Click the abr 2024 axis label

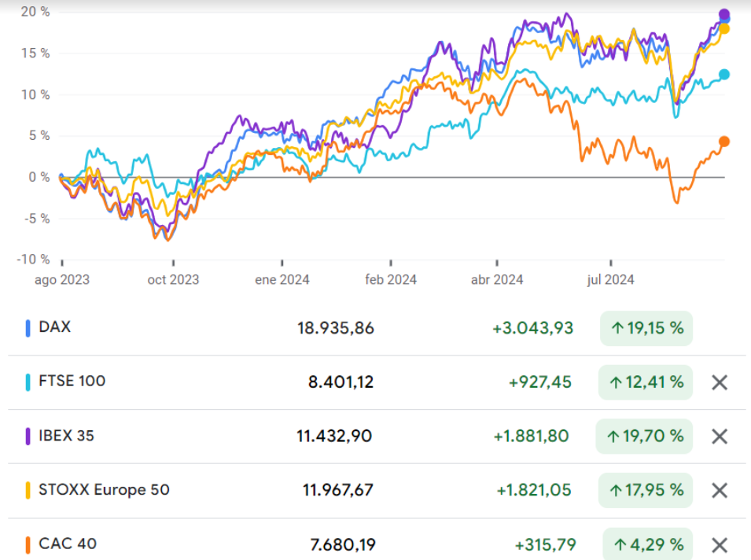(x=497, y=279)
